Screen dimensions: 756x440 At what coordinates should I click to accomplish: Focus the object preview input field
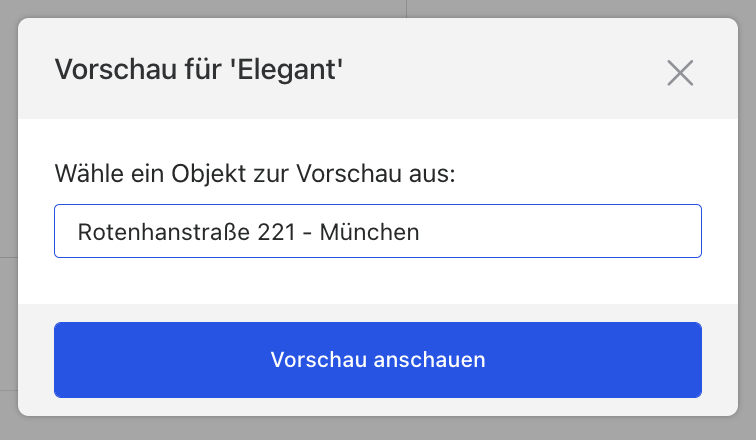(x=378, y=232)
